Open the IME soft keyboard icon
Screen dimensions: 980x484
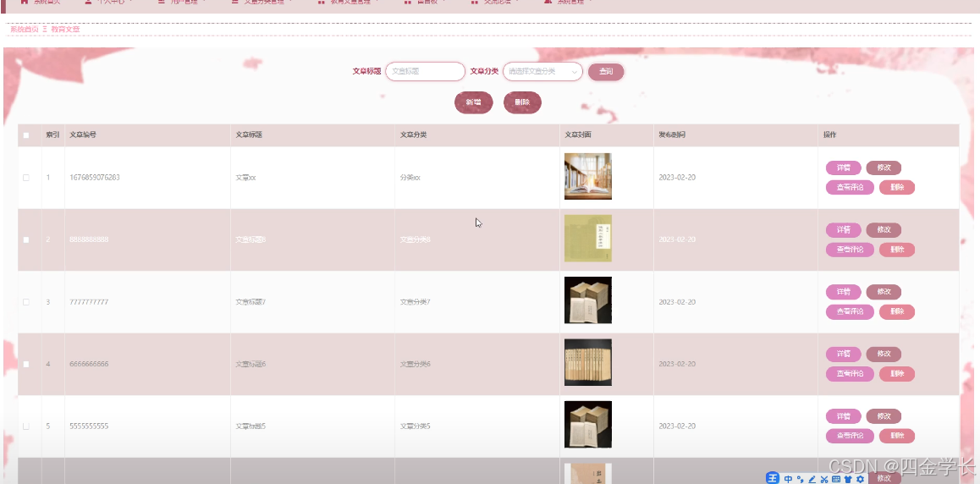coord(836,479)
